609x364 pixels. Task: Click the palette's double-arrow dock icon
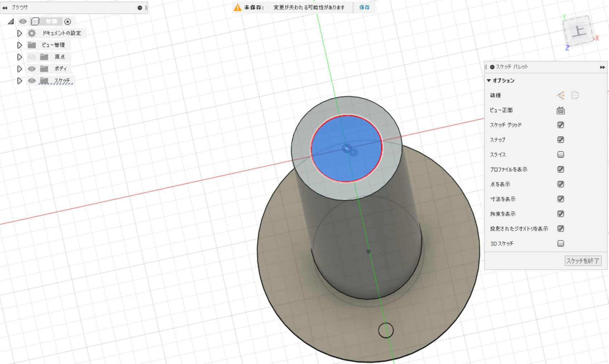pyautogui.click(x=602, y=67)
